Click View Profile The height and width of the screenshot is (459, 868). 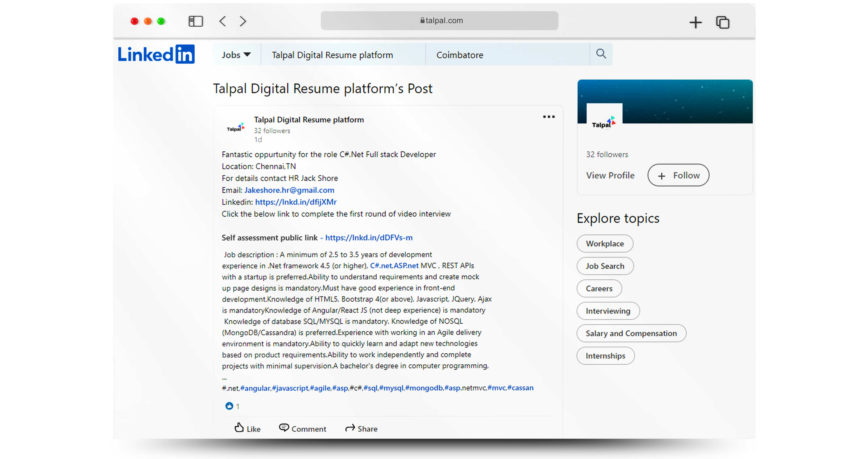tap(610, 175)
